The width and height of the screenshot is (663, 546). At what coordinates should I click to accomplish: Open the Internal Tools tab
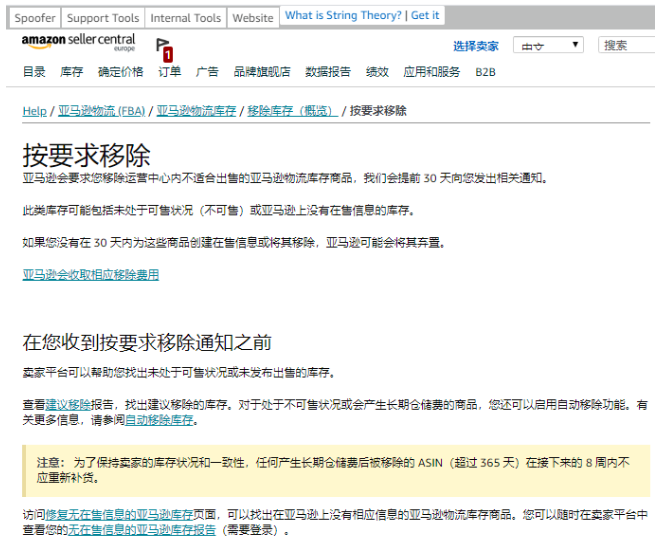[186, 18]
